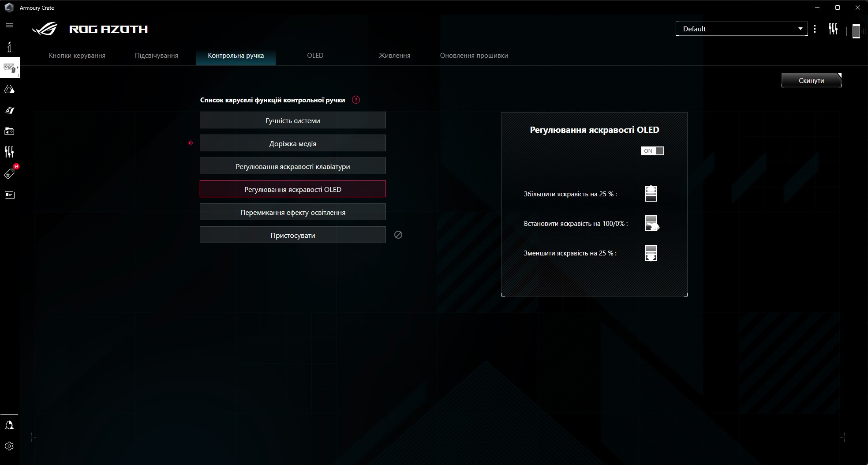Open the three-dot profile options menu

pyautogui.click(x=815, y=29)
